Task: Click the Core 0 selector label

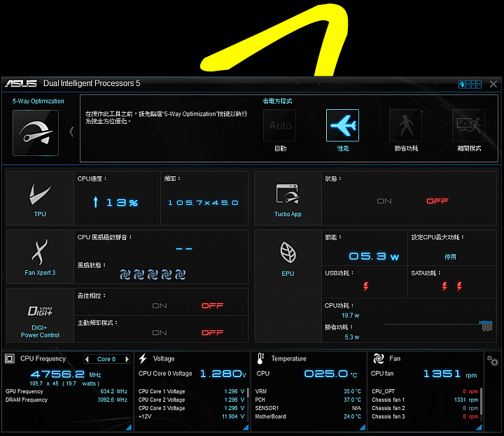Action: [x=106, y=359]
